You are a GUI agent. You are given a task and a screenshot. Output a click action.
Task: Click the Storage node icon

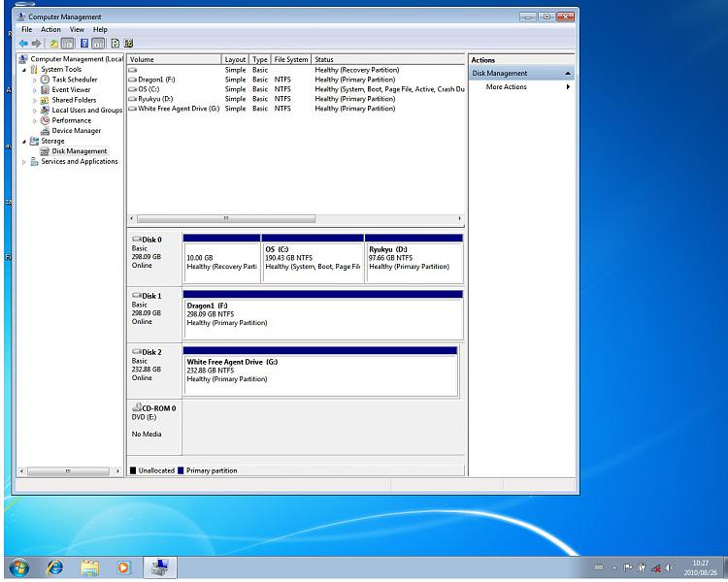pyautogui.click(x=34, y=141)
